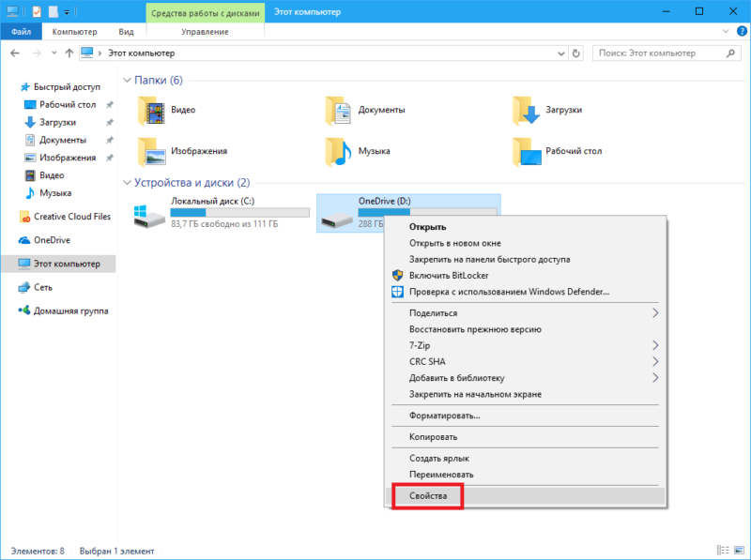751x560 pixels.
Task: Open the Музыка folder icon
Action: coord(338,152)
